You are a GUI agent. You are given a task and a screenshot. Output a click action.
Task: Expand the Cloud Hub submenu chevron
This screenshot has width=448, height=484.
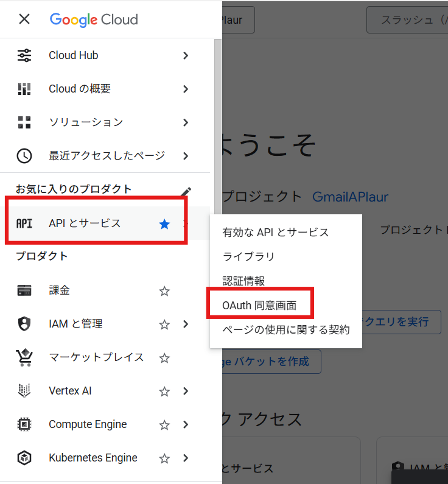pos(186,55)
